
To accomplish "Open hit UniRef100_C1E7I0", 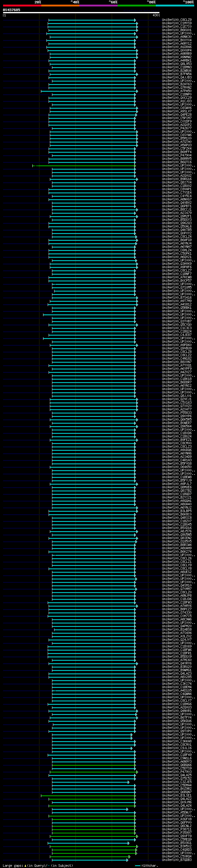I will [177, 26].
